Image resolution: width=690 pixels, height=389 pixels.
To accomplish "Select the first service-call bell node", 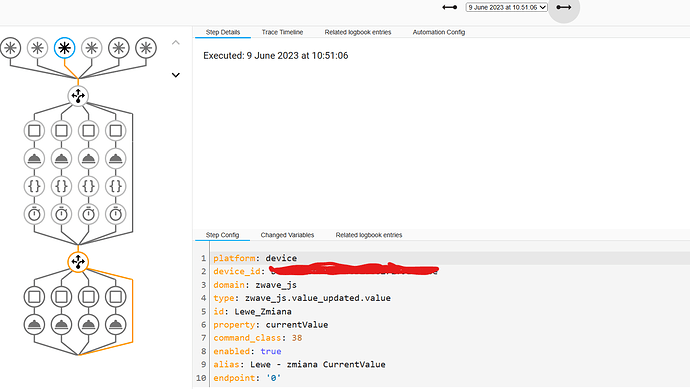I will 34,158.
